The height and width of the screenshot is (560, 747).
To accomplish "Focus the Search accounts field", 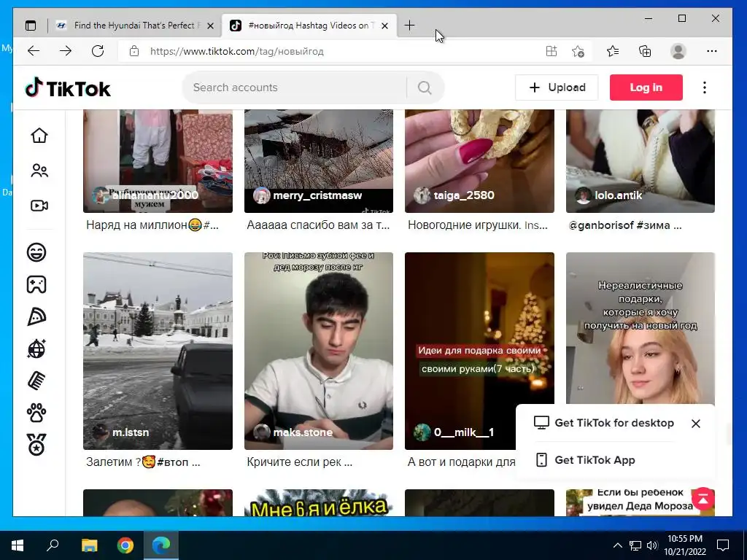I will pos(295,87).
